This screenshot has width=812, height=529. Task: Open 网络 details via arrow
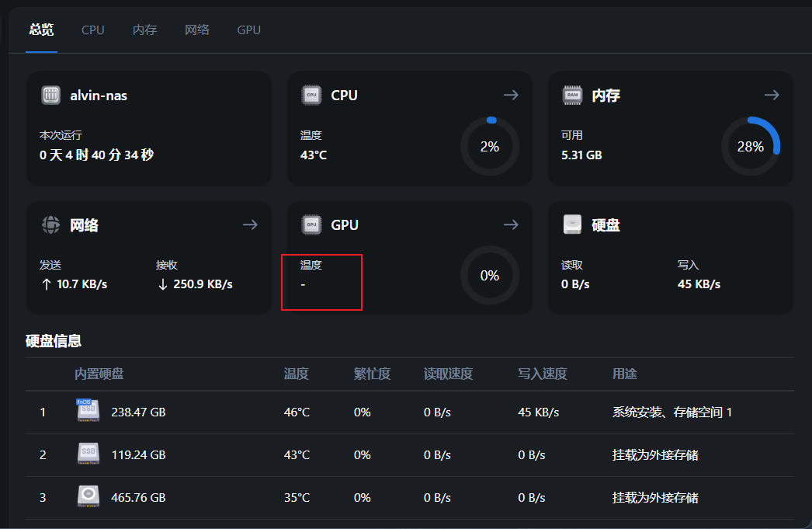point(250,224)
